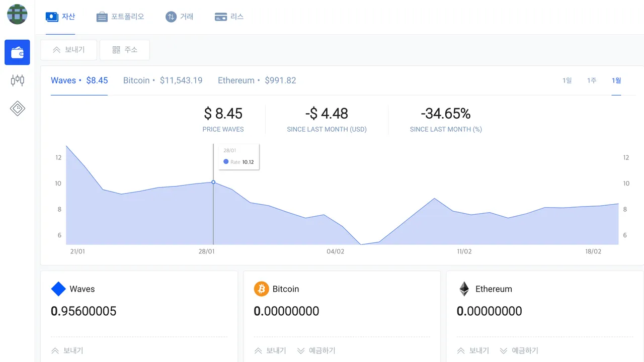Screen dimensions: 644x362
Task: Click 보내기 in the Ethereum card
Action: 473,350
